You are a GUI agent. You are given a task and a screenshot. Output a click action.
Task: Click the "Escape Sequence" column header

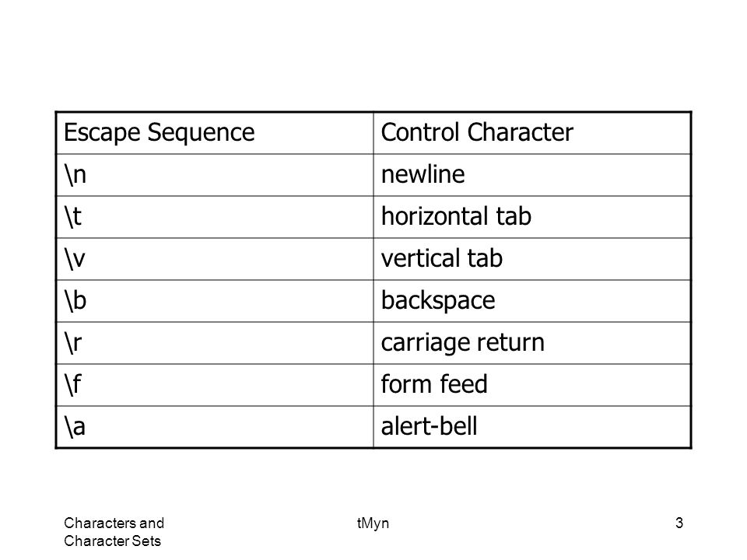pyautogui.click(x=215, y=133)
